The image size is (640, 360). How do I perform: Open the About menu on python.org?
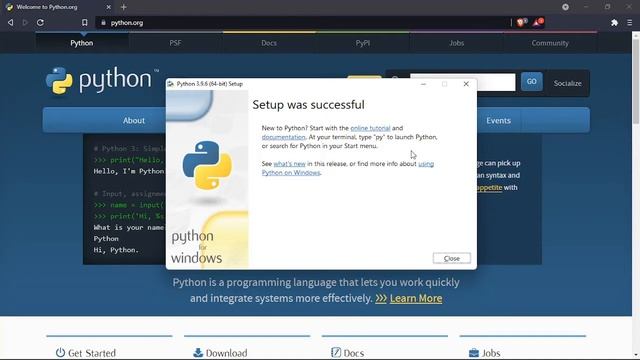[134, 120]
